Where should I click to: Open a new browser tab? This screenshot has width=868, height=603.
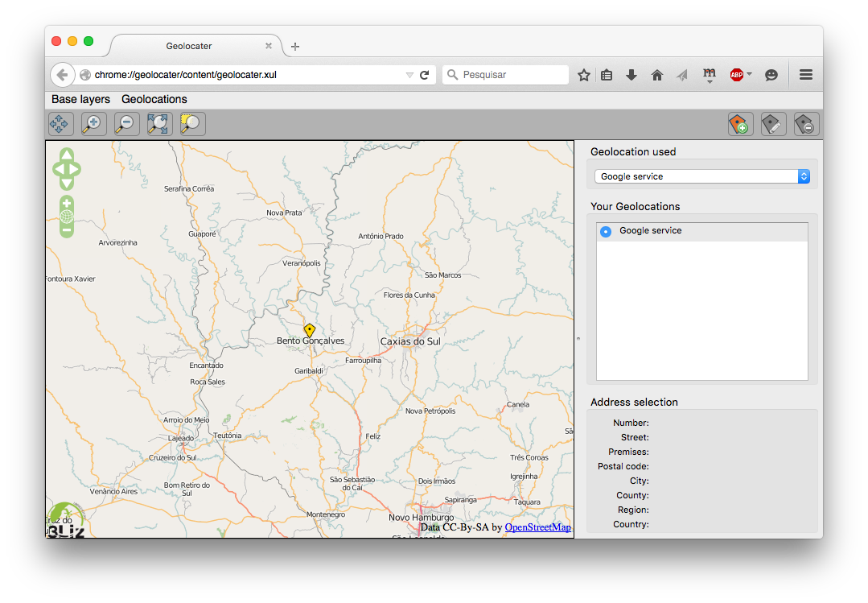point(295,47)
